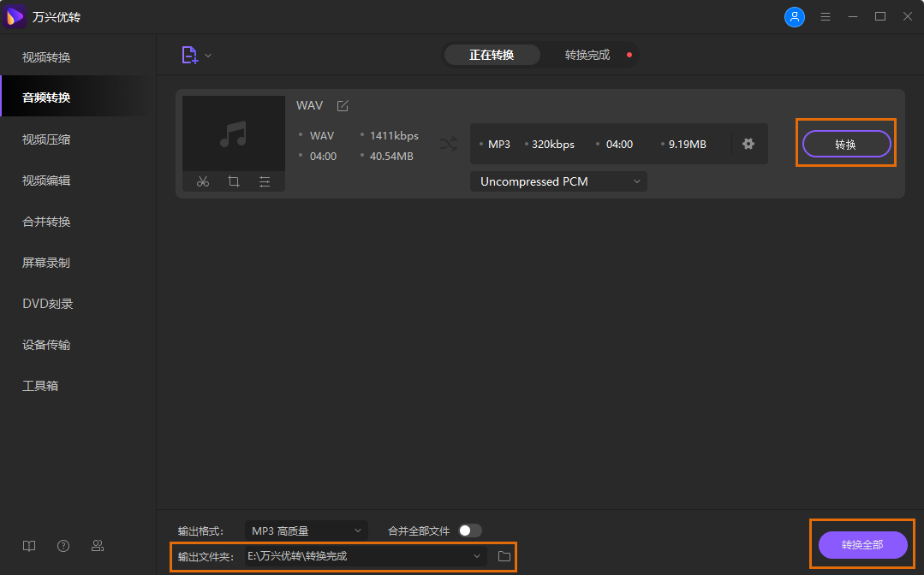The height and width of the screenshot is (575, 924).
Task: Click the user avatar in the title bar
Action: (795, 16)
